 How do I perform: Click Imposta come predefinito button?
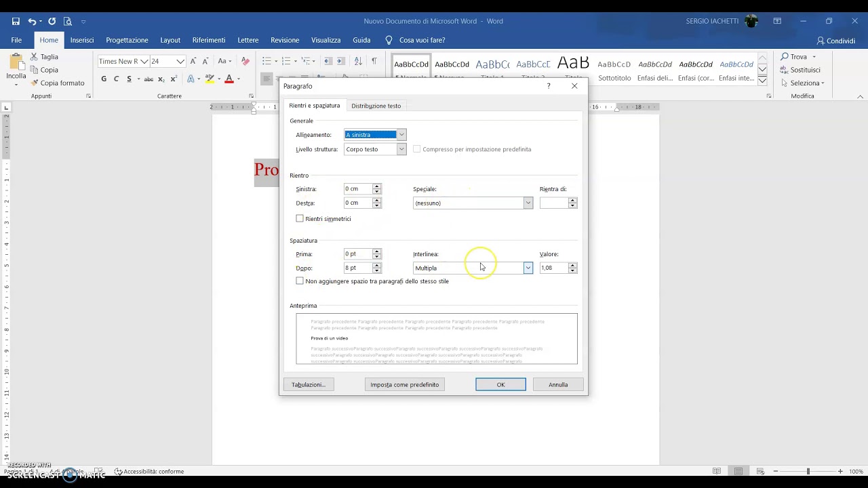tap(404, 384)
